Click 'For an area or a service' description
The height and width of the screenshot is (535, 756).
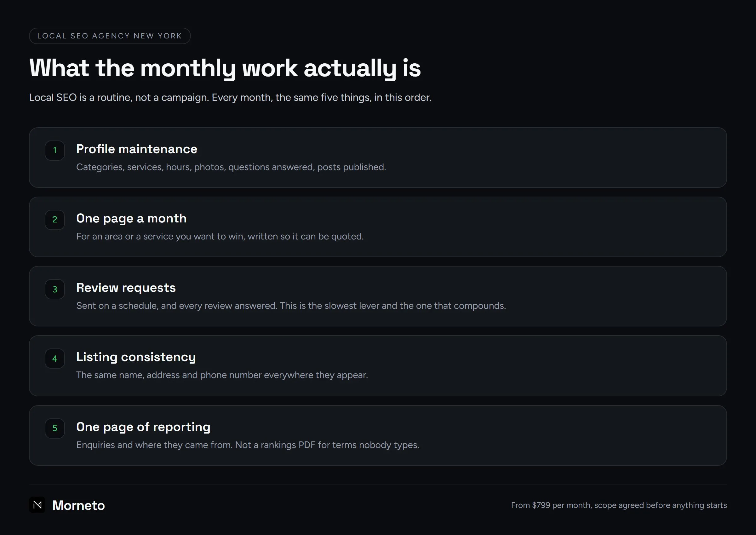220,237
